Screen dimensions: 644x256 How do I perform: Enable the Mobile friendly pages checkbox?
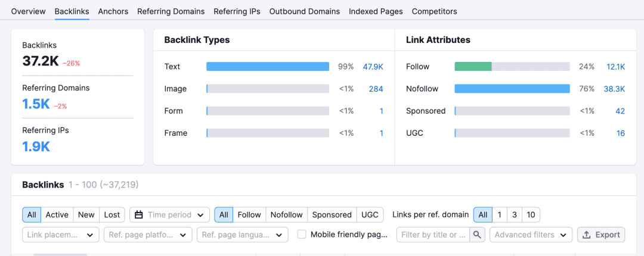point(302,235)
